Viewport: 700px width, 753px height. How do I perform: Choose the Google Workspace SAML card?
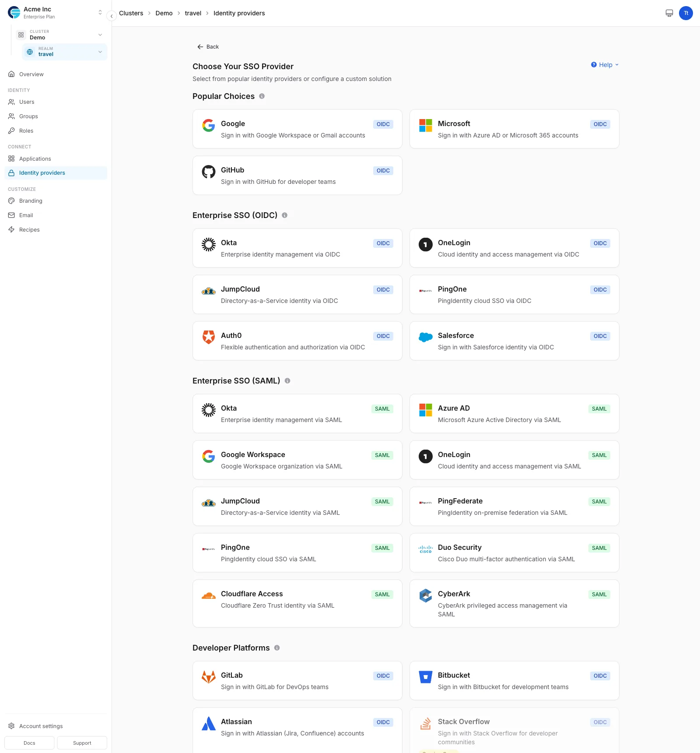297,460
